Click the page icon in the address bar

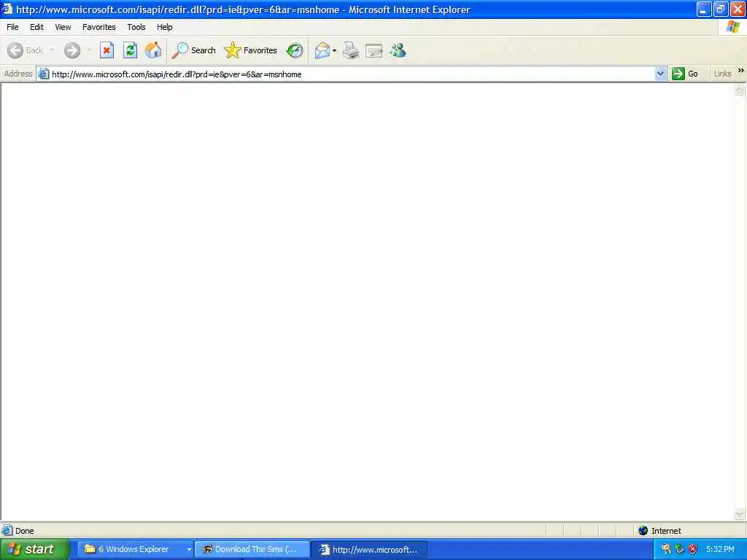[x=43, y=74]
